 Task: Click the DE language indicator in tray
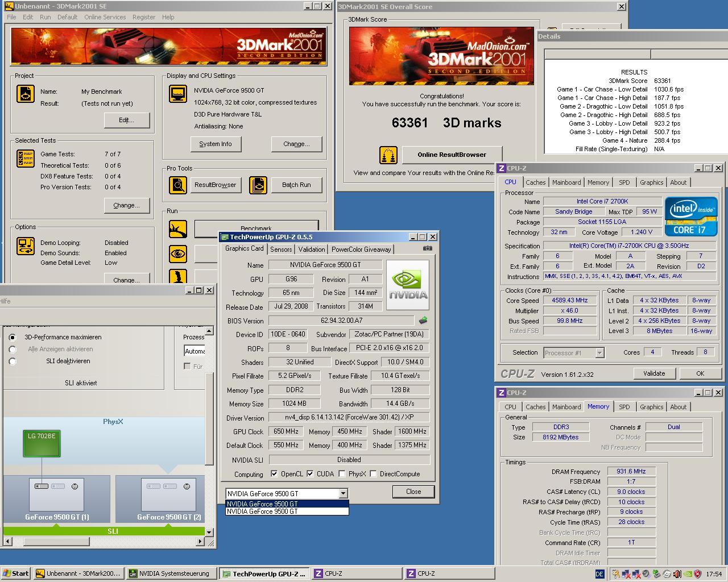599,574
